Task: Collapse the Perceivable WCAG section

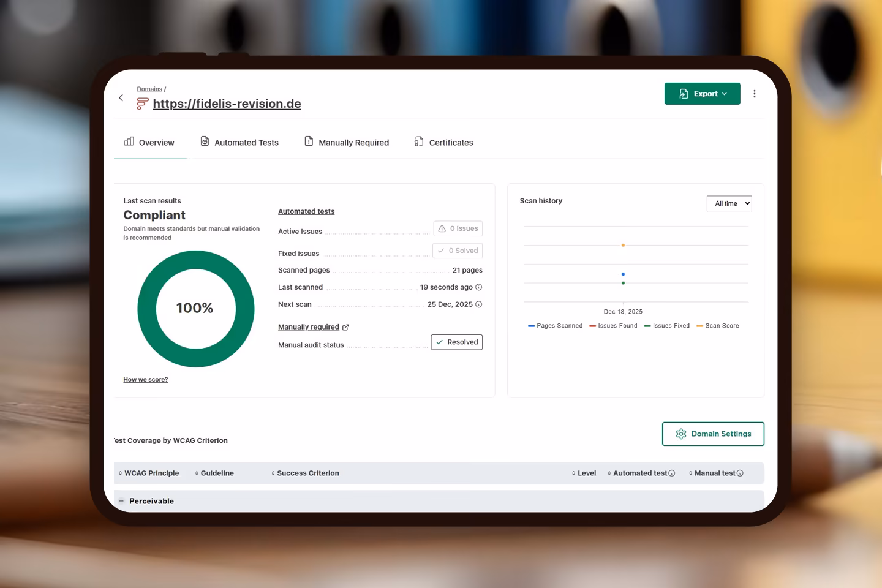Action: [x=121, y=501]
